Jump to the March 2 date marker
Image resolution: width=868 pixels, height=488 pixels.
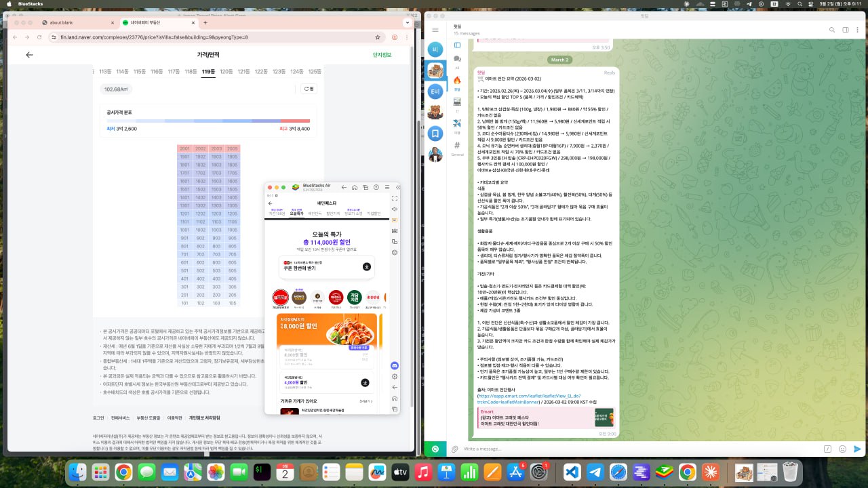(x=559, y=60)
